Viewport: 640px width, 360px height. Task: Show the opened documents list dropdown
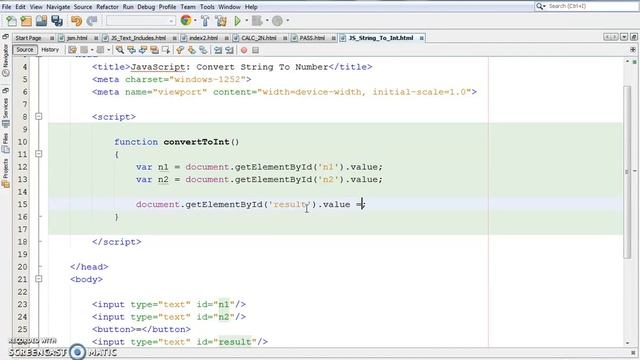624,37
